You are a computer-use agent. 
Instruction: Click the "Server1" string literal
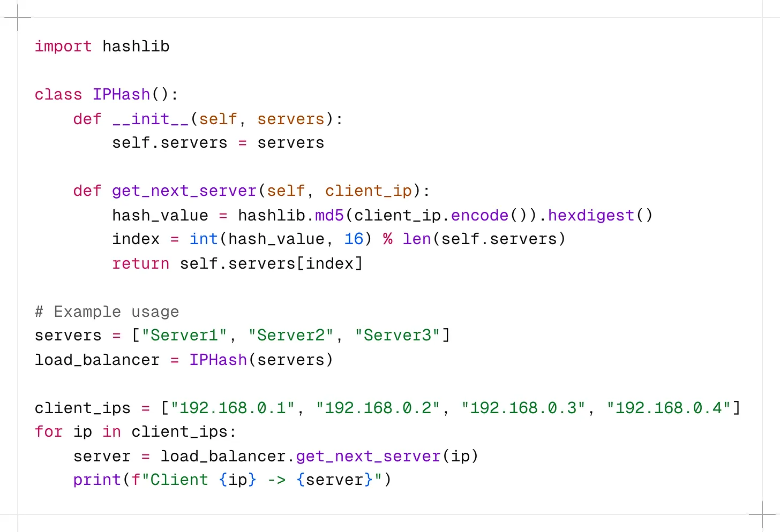184,336
